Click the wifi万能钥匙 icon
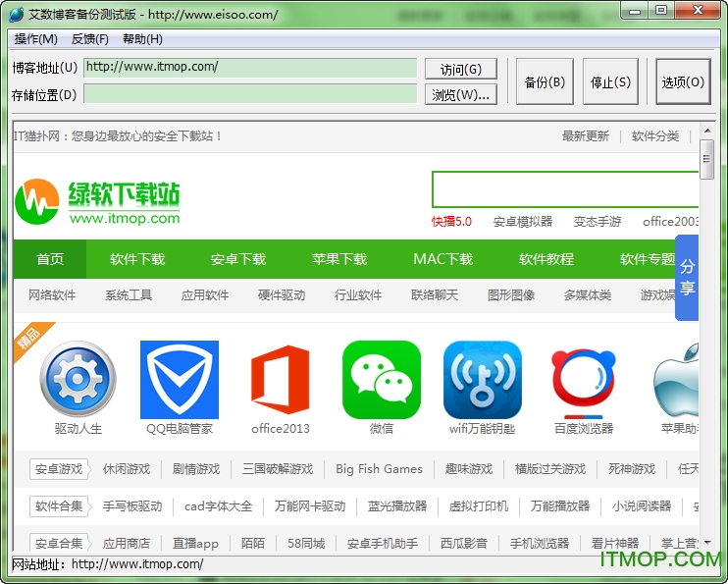The width and height of the screenshot is (728, 584). click(x=483, y=380)
